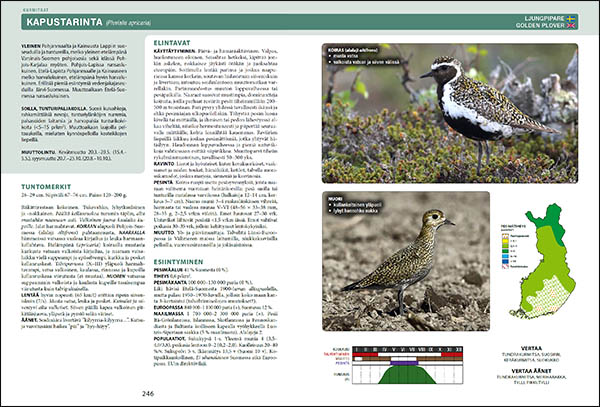Click the Swedish flag icon
The height and width of the screenshot is (407, 600).
[x=572, y=18]
